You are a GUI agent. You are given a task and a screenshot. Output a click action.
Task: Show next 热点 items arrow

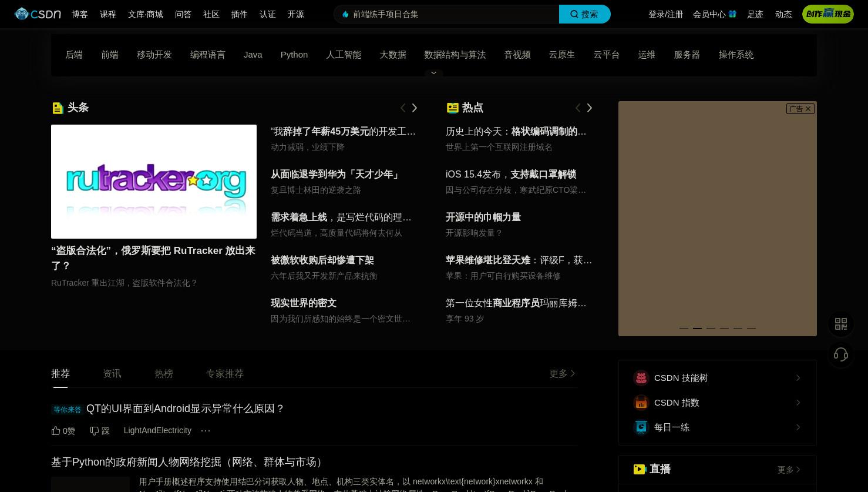(x=590, y=108)
